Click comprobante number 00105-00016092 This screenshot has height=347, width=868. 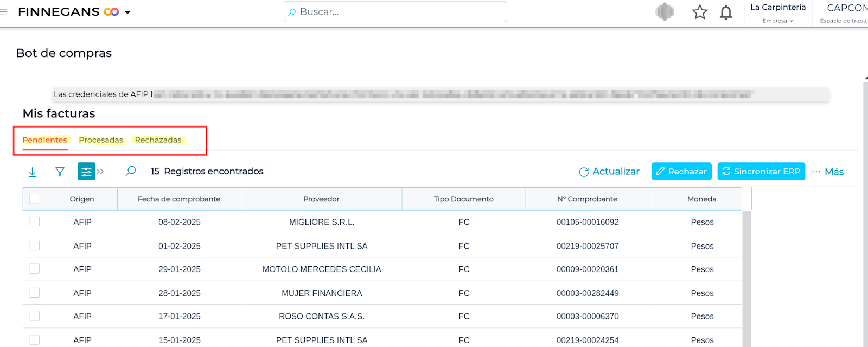pos(588,222)
